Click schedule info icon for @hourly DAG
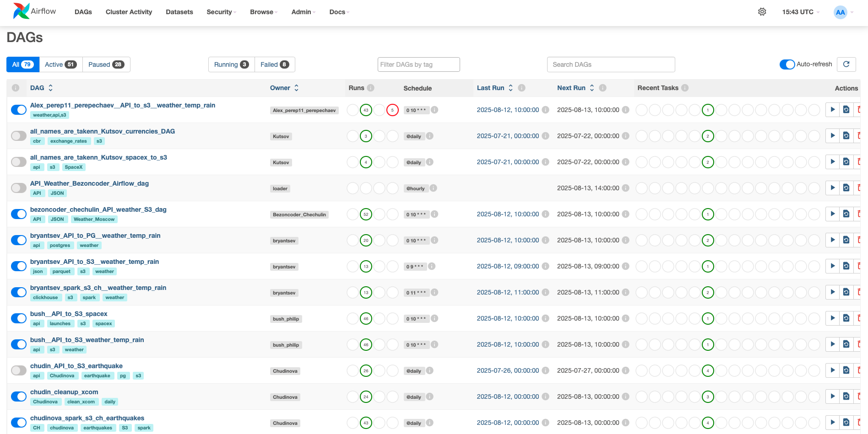The width and height of the screenshot is (868, 434). tap(433, 188)
